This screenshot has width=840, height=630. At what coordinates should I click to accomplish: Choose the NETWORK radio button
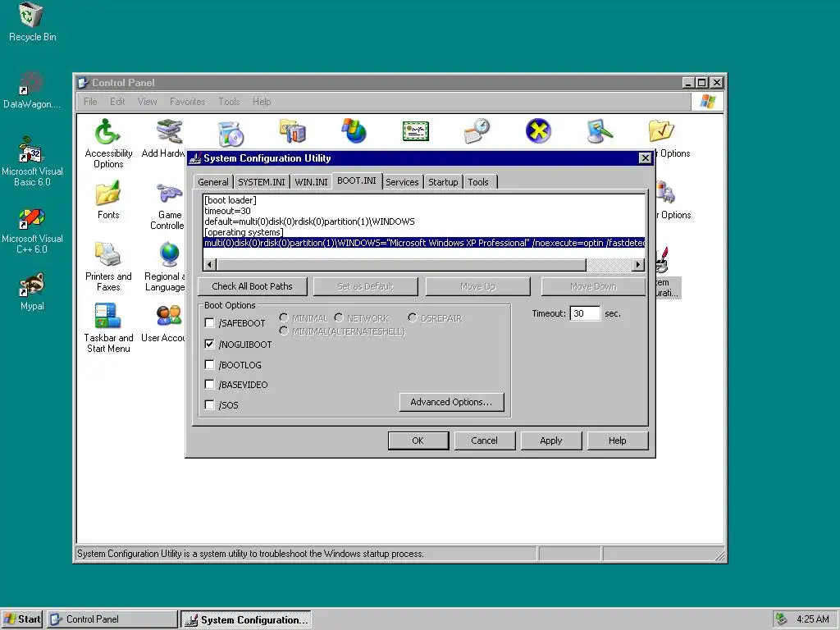(339, 317)
